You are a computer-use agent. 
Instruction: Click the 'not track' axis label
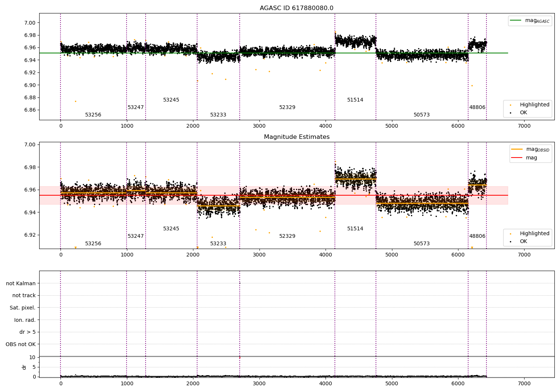24,296
